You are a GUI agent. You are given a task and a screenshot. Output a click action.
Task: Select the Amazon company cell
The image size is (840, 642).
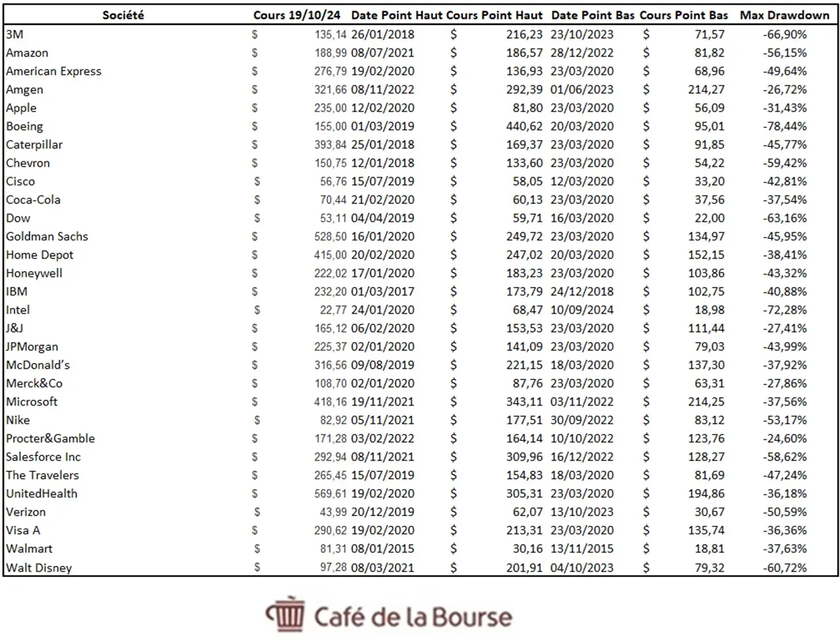[27, 53]
